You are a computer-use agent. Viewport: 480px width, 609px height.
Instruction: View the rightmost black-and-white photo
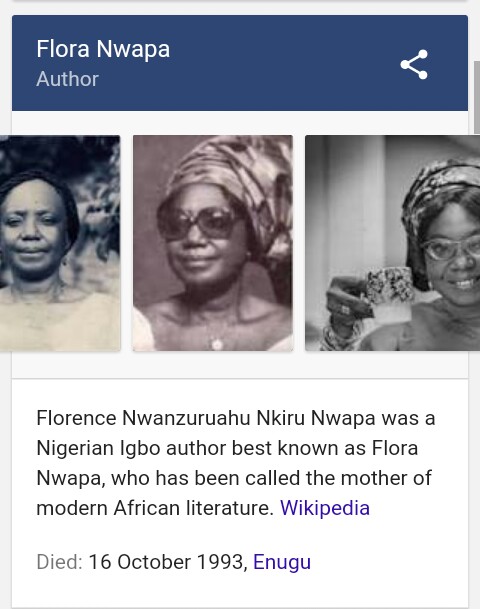(393, 243)
